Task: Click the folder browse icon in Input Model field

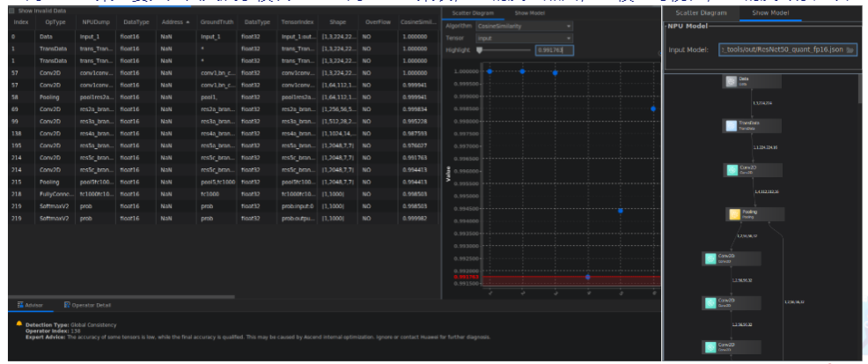Action: point(850,50)
